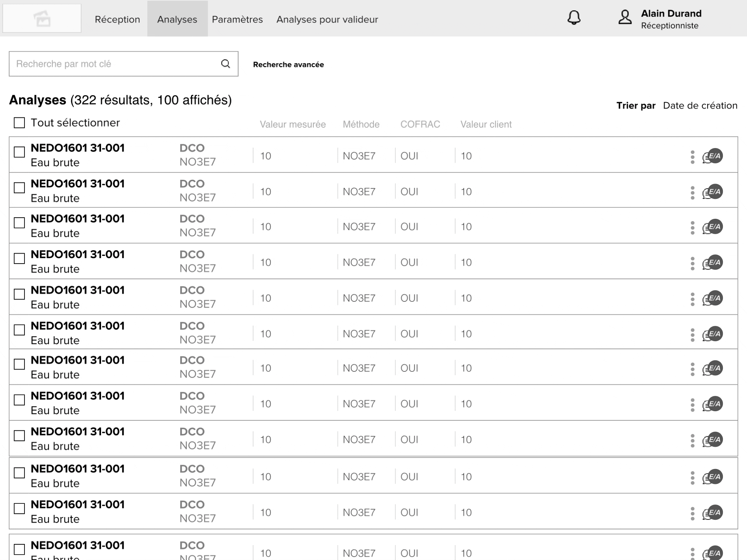Switch to the Réception tab

[x=117, y=19]
